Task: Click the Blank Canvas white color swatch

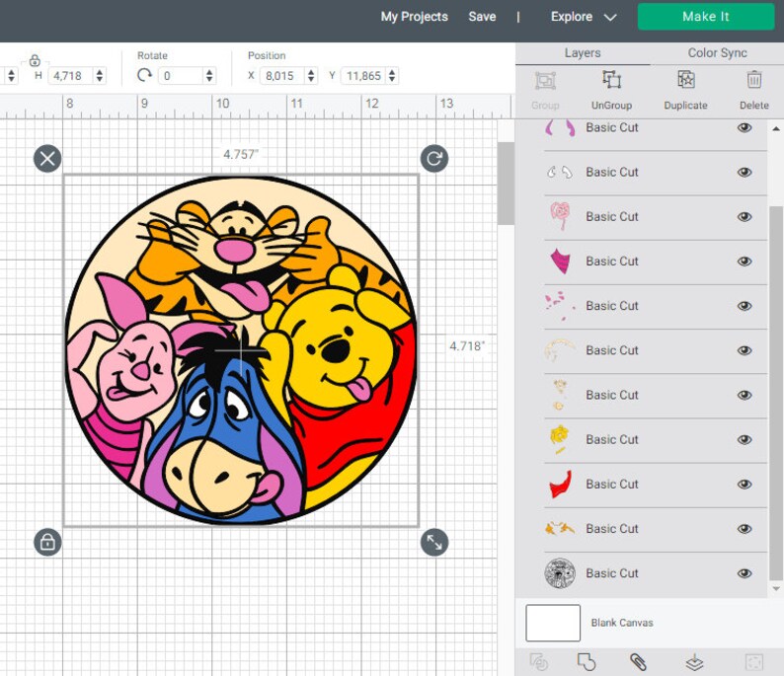Action: (553, 623)
